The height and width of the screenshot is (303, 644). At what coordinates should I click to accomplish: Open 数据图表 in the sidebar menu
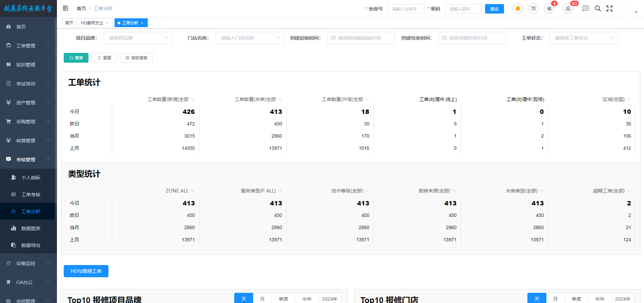[x=31, y=228]
